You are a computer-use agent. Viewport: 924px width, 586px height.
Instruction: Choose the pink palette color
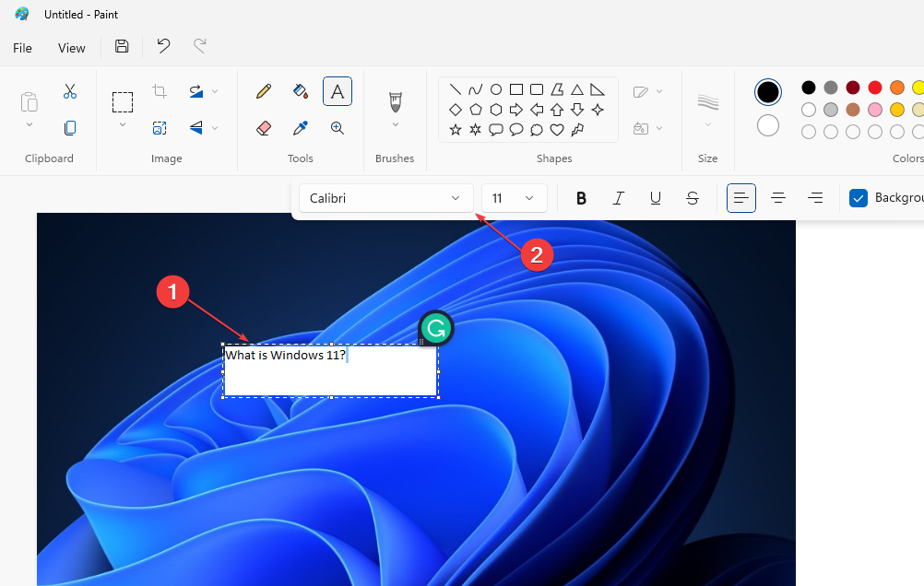click(x=875, y=110)
